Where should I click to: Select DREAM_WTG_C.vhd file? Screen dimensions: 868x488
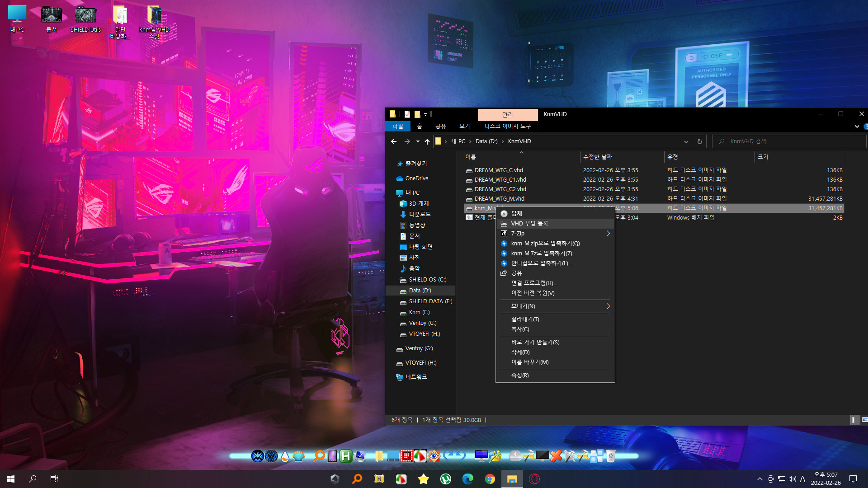[x=654, y=170]
